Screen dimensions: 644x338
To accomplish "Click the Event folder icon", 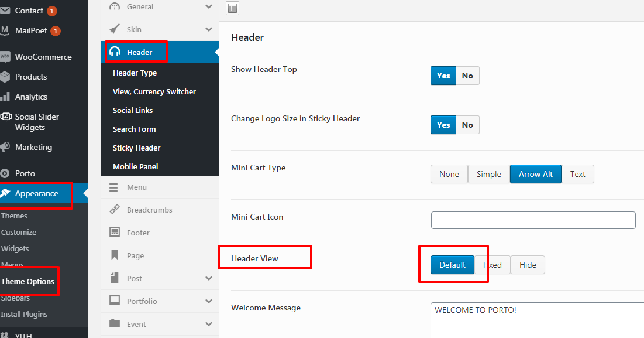I will (115, 323).
